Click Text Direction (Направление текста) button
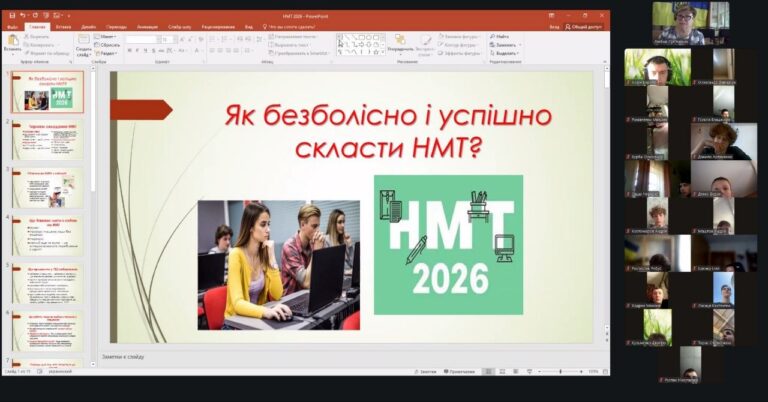Screen dimensions: 768x402 tap(292, 36)
